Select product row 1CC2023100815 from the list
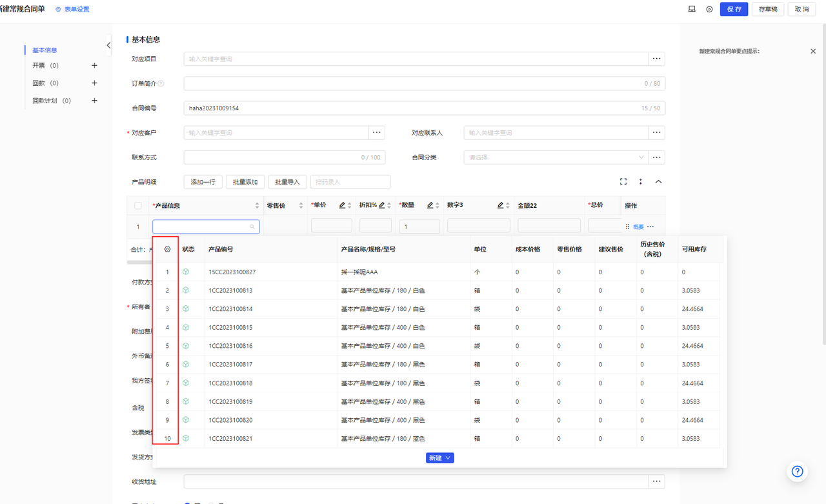This screenshot has width=826, height=504. (230, 328)
